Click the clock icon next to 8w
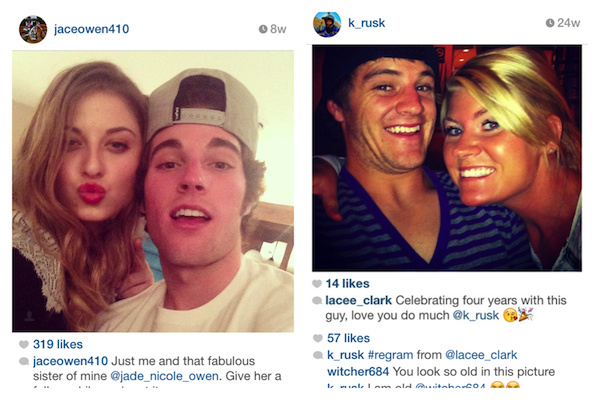The image size is (600, 400). coord(262,30)
